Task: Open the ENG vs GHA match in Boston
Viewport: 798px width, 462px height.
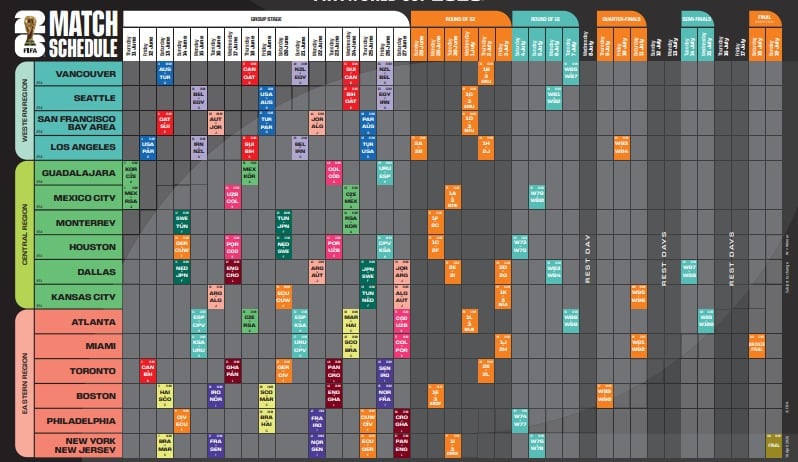Action: click(x=334, y=396)
